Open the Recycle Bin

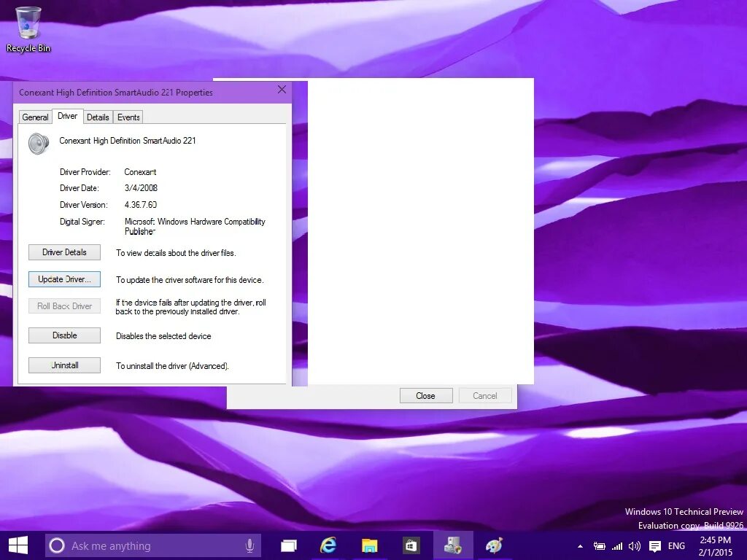pos(28,22)
